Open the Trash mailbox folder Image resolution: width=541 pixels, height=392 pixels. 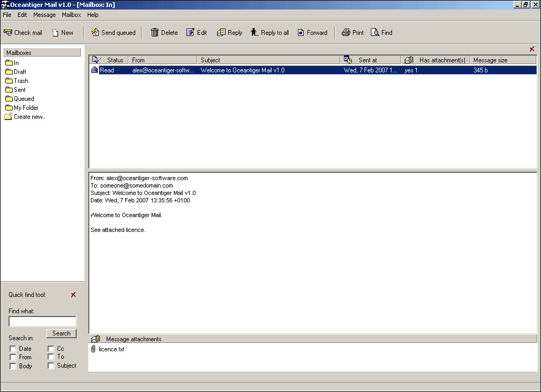(17, 81)
